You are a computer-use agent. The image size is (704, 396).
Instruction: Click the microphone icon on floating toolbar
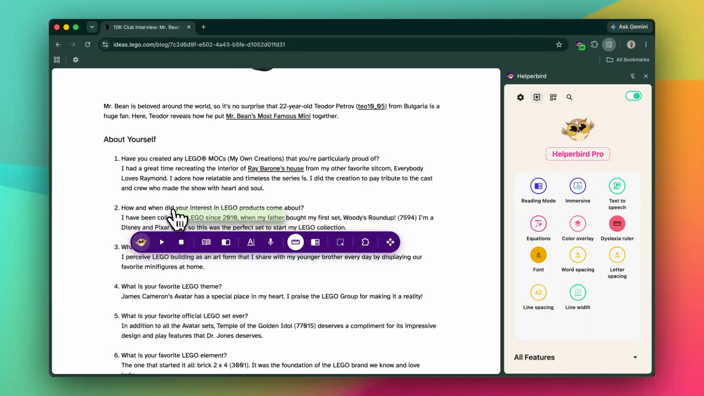coord(270,242)
